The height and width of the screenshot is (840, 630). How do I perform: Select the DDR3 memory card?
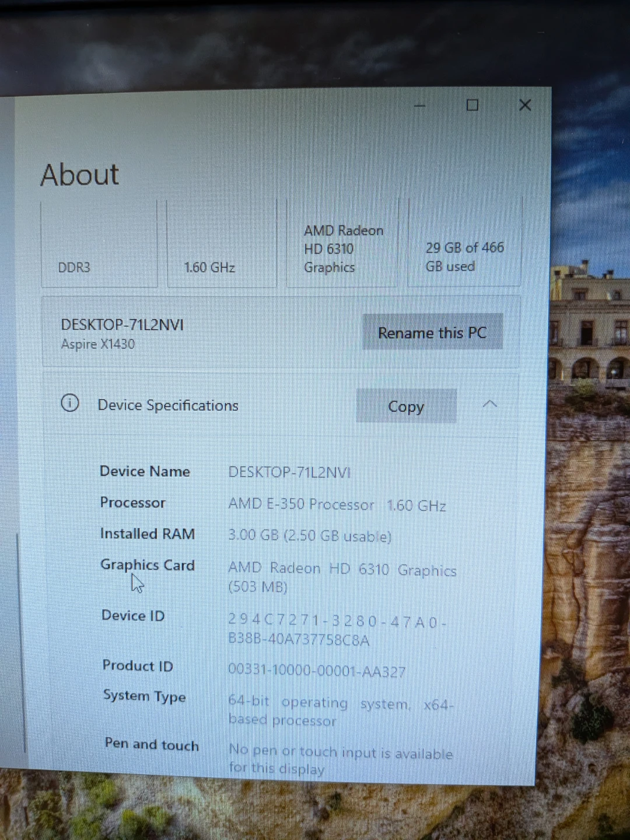tap(99, 245)
